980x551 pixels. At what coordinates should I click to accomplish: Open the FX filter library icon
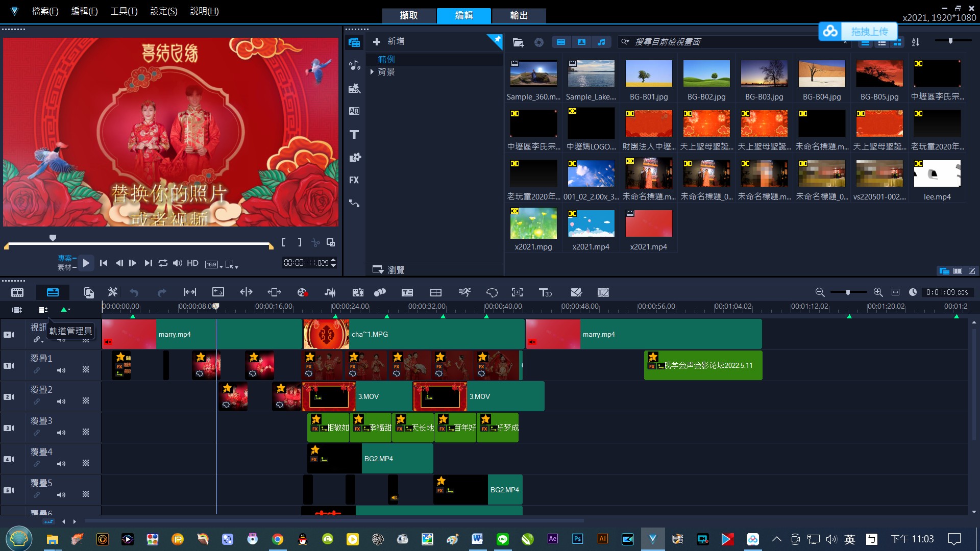(354, 180)
